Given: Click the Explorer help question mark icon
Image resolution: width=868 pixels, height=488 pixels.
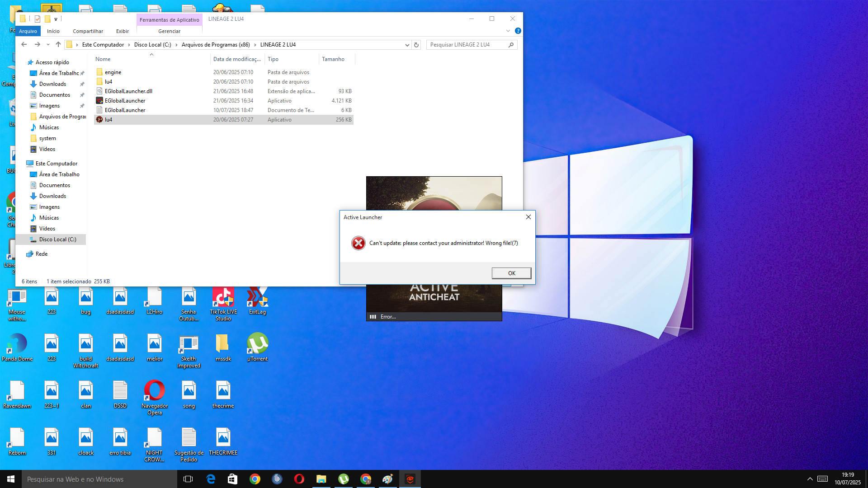Looking at the screenshot, I should point(518,31).
